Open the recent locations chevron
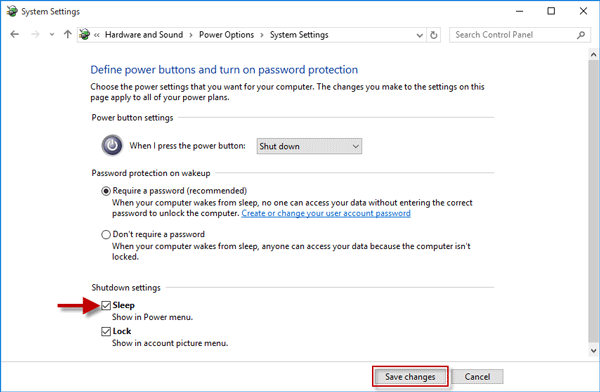The width and height of the screenshot is (600, 392). coord(52,34)
